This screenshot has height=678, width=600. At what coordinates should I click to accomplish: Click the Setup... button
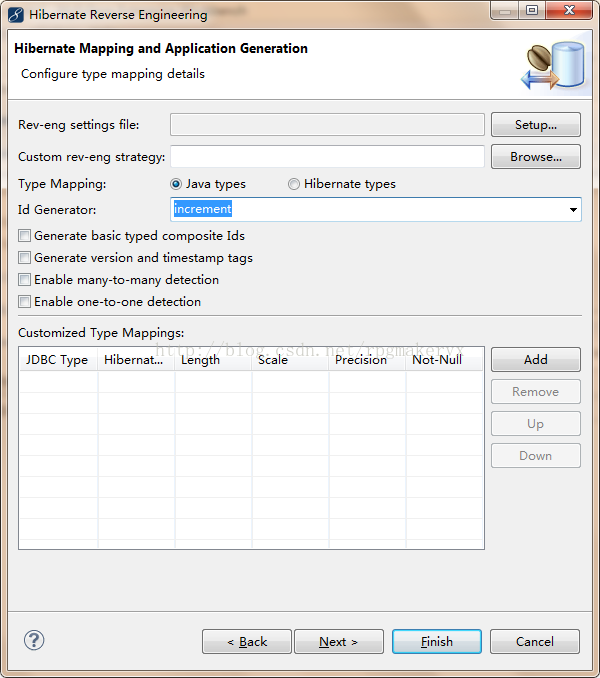[x=536, y=125]
